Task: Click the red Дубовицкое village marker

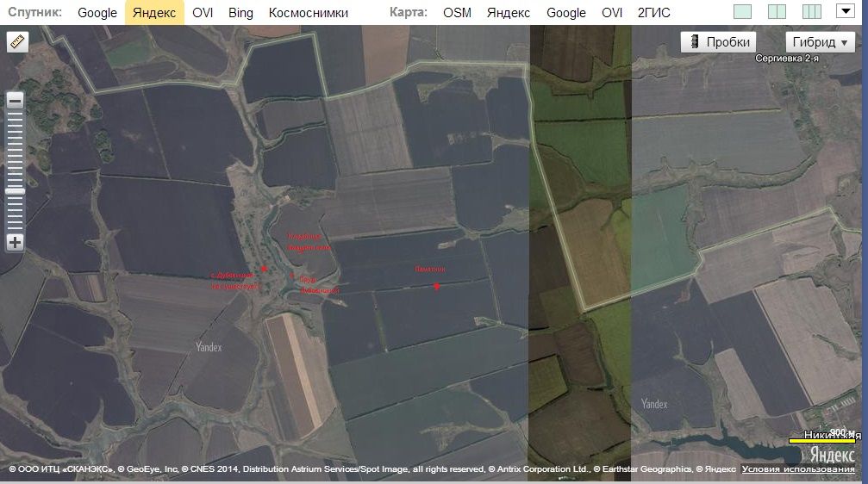Action: [x=264, y=269]
